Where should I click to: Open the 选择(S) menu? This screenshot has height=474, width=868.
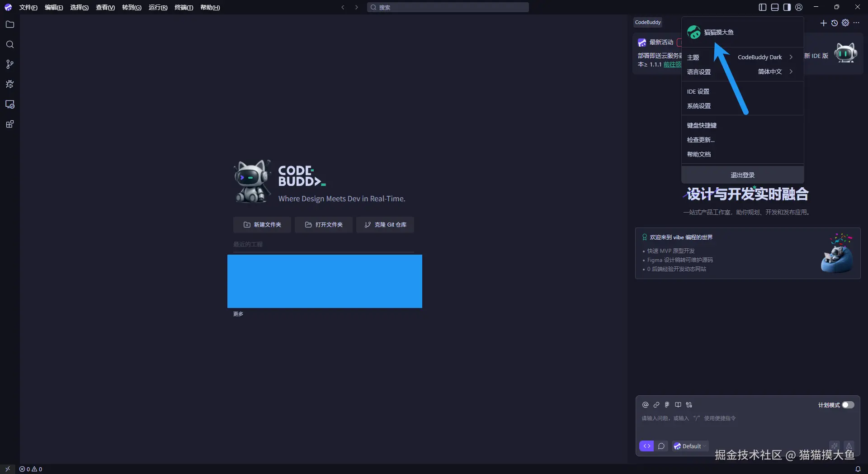80,7
